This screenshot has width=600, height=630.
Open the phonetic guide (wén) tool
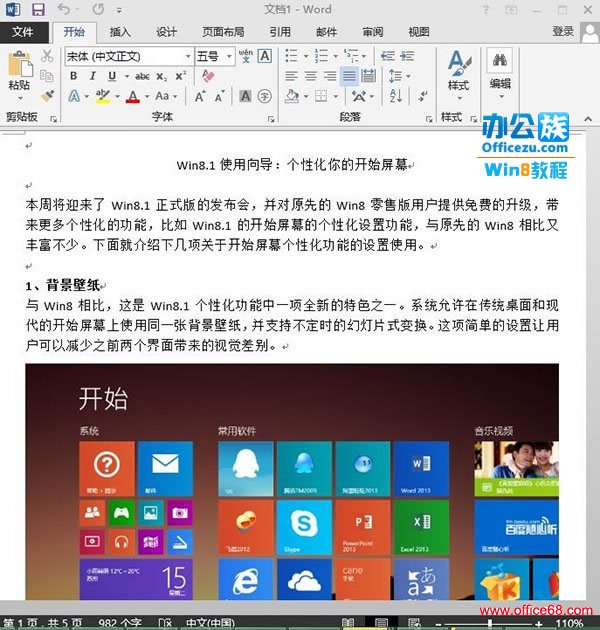tap(246, 56)
